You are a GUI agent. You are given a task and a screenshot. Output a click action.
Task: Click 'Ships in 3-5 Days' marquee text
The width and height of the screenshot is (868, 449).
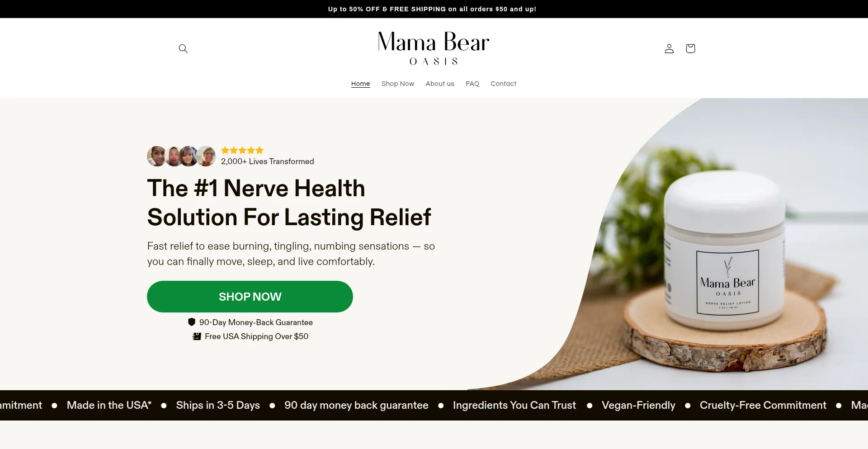coord(218,405)
